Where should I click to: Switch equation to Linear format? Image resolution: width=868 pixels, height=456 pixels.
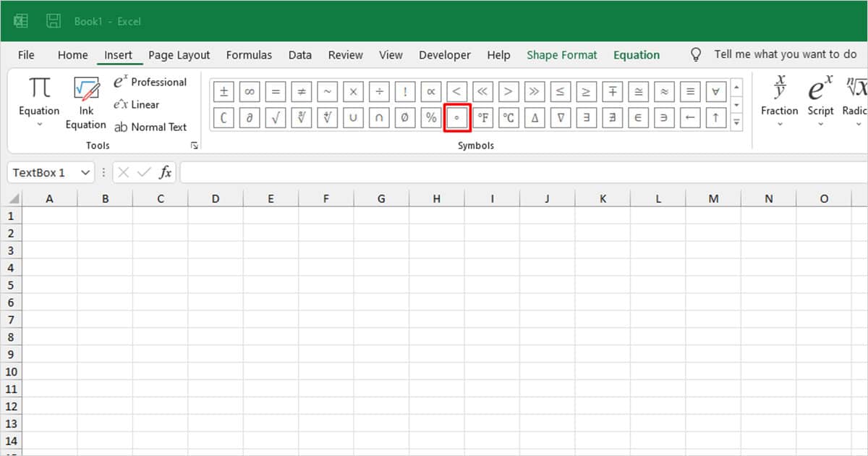142,104
